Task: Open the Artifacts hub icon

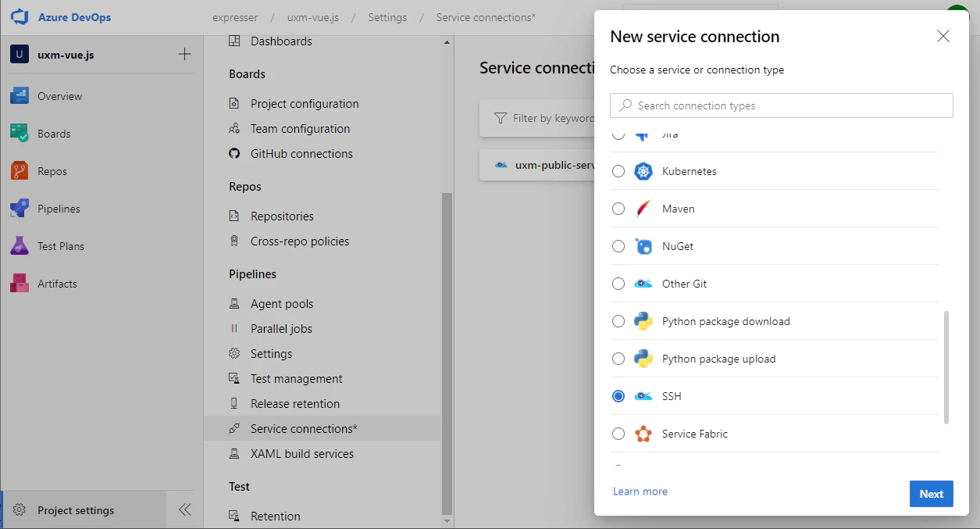Action: pos(20,284)
